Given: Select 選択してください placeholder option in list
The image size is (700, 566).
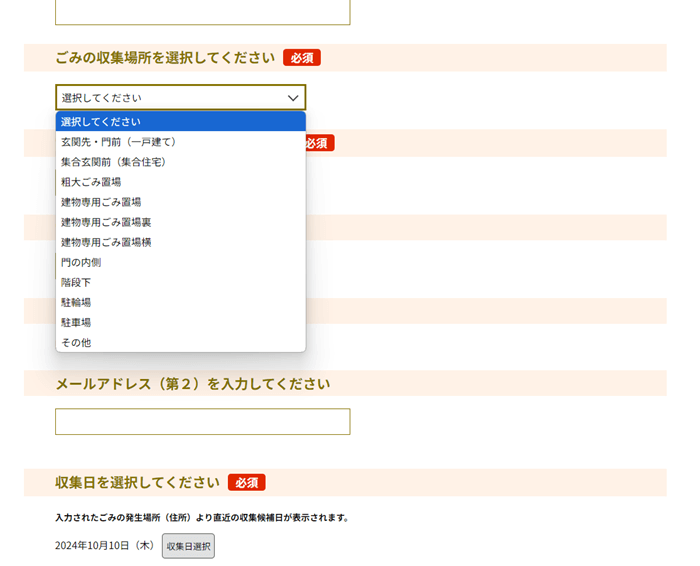Looking at the screenshot, I should tap(180, 121).
